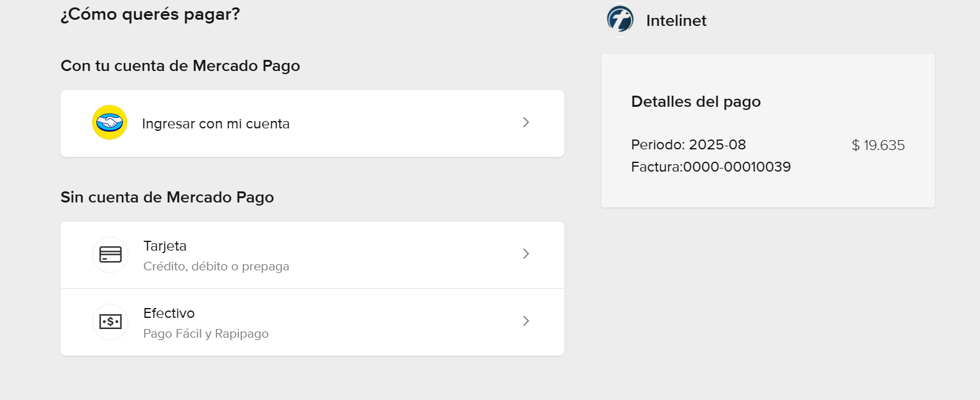
Task: Click the Factura:0000-00010039 invoice number
Action: pyautogui.click(x=711, y=167)
